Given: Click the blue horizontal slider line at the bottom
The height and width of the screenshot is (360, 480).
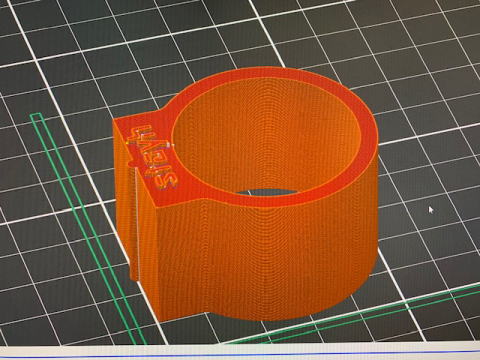Looking at the screenshot, I should coord(240,354).
